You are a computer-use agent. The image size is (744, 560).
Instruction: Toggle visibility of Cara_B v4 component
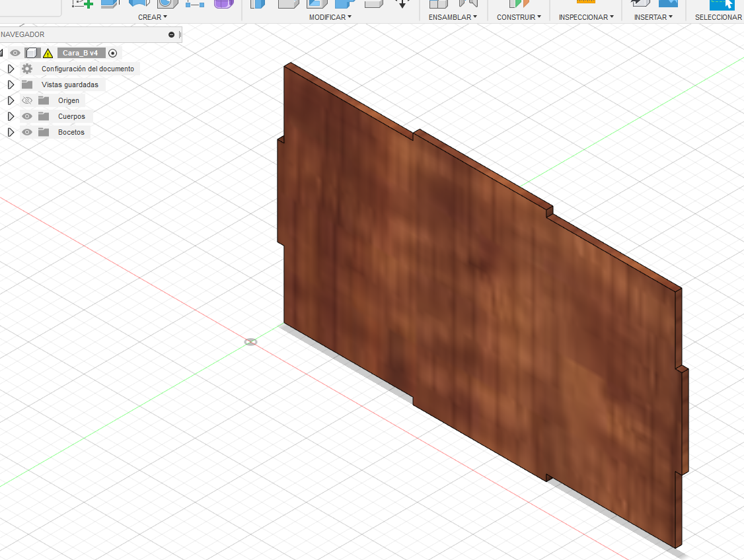(15, 53)
